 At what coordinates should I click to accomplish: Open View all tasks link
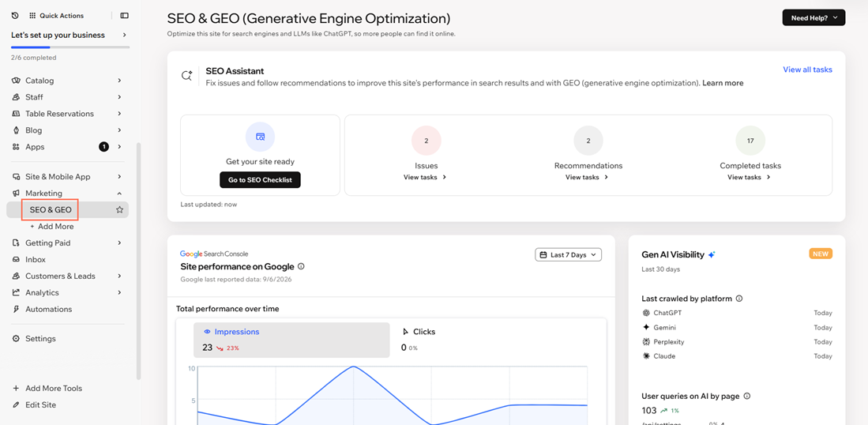(807, 70)
